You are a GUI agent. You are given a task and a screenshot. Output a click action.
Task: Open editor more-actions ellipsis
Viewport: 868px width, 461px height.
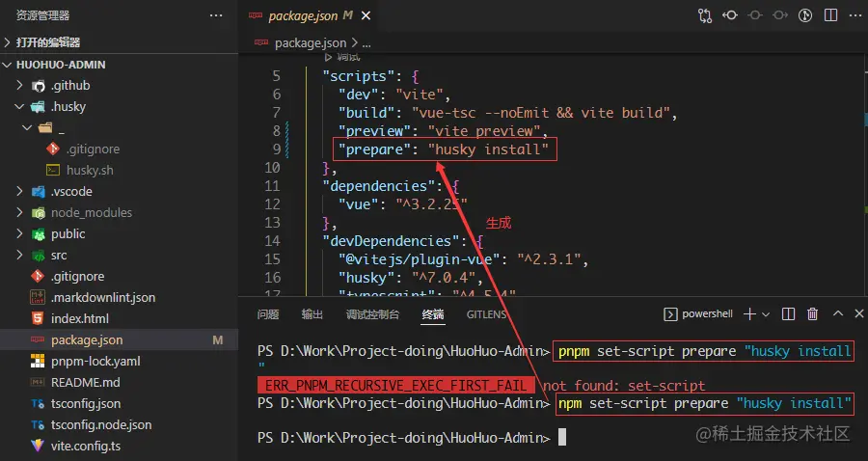[x=855, y=15]
